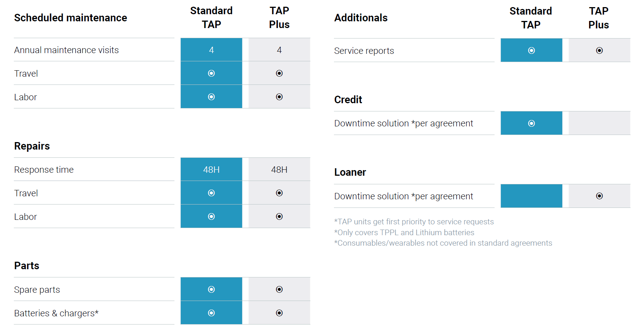Click Standard TAP 48H response time cell

(x=211, y=169)
